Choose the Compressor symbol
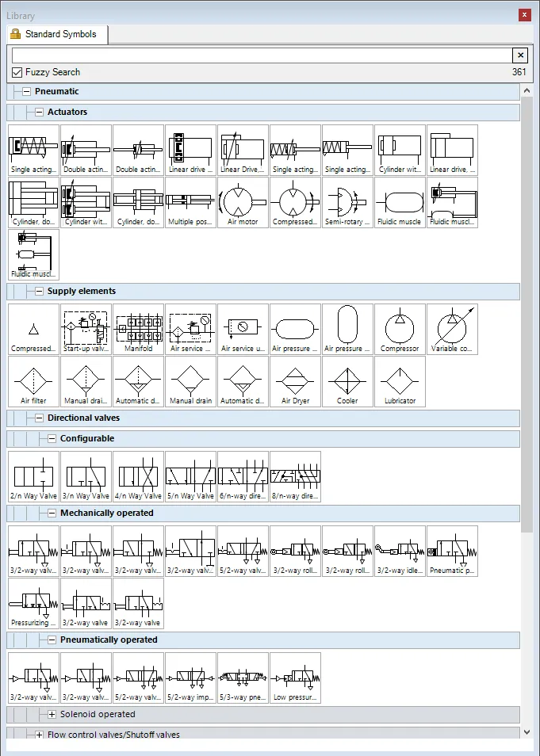The width and height of the screenshot is (540, 756). pyautogui.click(x=400, y=329)
